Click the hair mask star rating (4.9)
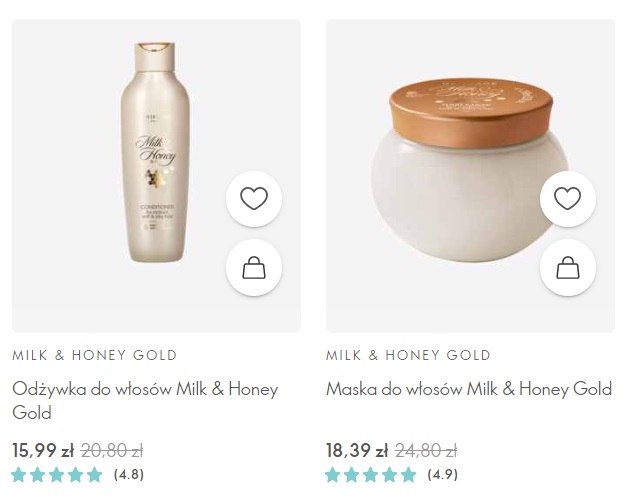626x500 pixels. coord(392,475)
